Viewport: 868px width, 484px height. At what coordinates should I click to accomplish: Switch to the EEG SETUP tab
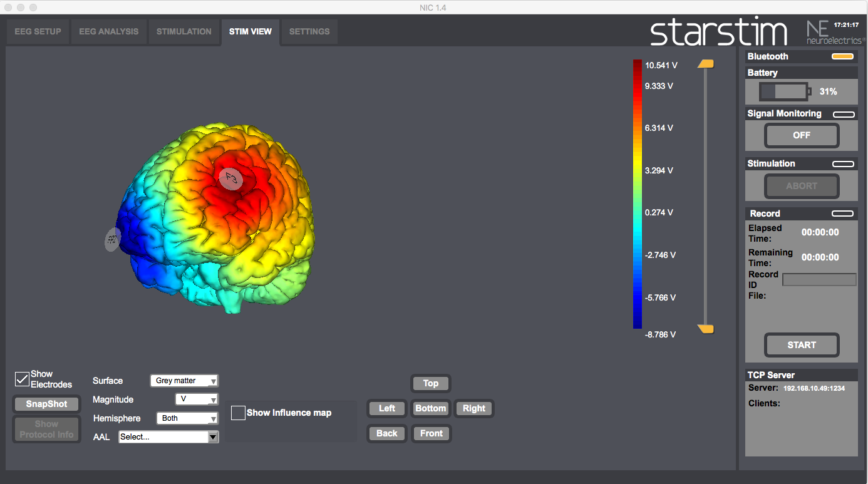[x=38, y=31]
